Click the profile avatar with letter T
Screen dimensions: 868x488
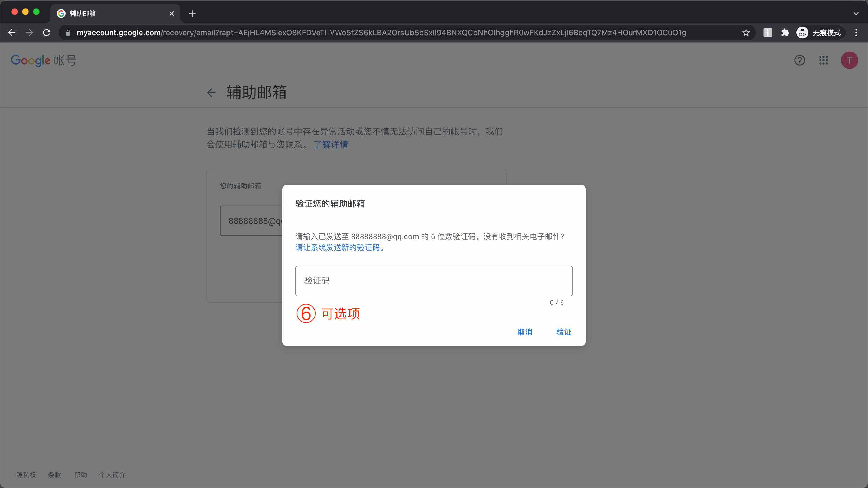click(x=849, y=60)
